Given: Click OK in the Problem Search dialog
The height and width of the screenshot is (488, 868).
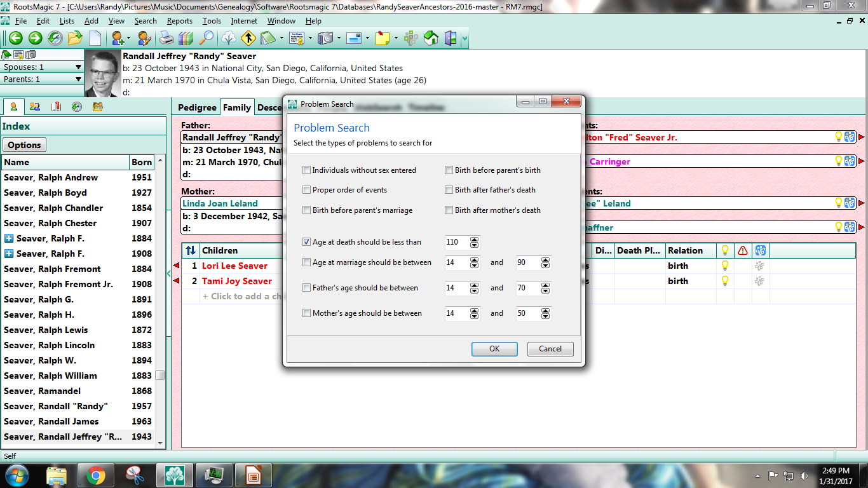Looking at the screenshot, I should tap(494, 348).
